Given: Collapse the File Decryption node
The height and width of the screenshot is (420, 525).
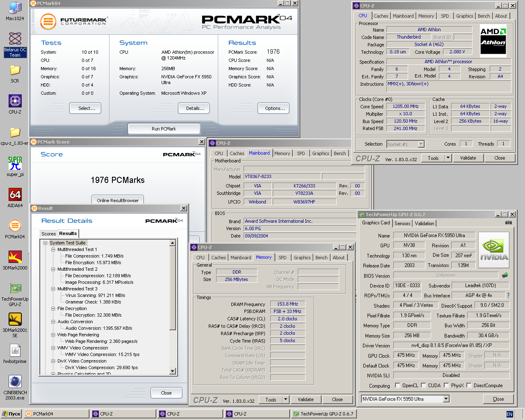Looking at the screenshot, I should point(53,308).
